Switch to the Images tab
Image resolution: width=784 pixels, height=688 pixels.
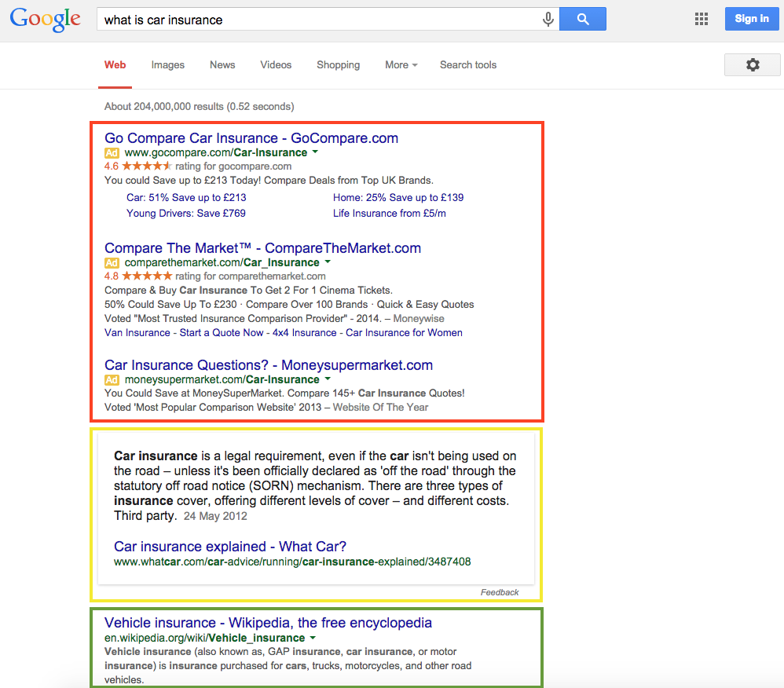167,65
